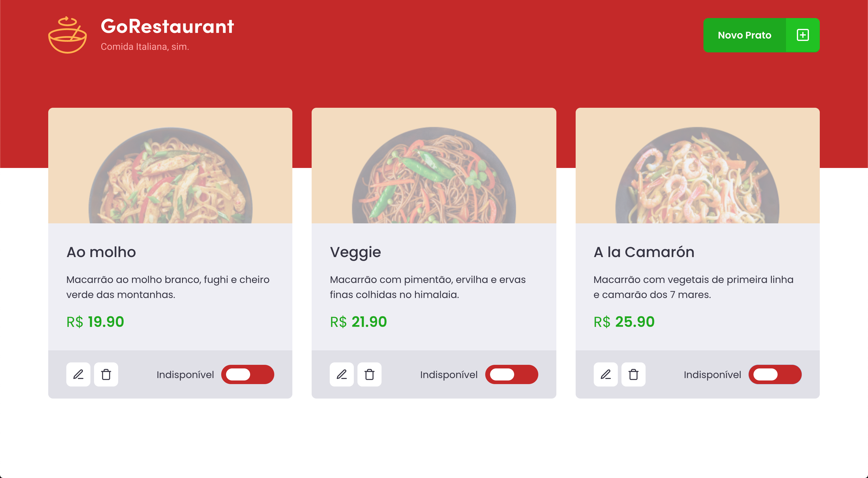Click the Novo Prato button
Image resolution: width=868 pixels, height=478 pixels.
(x=745, y=35)
